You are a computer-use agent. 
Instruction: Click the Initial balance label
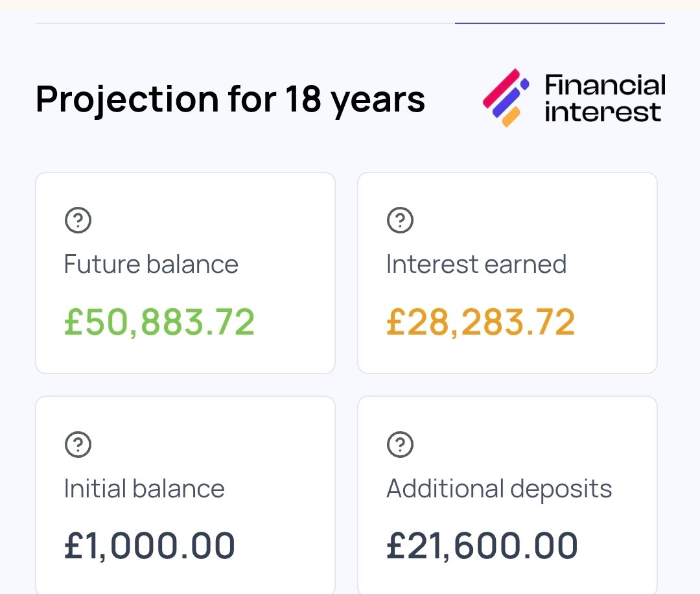tap(144, 488)
